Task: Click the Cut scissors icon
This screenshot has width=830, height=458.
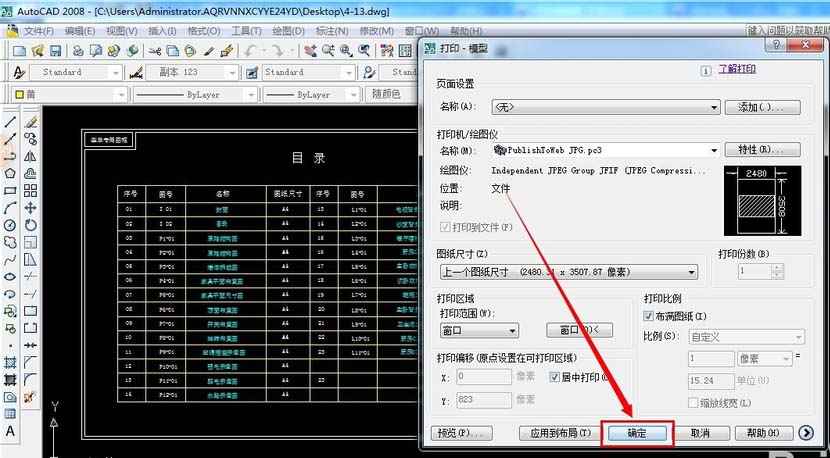Action: pos(155,51)
